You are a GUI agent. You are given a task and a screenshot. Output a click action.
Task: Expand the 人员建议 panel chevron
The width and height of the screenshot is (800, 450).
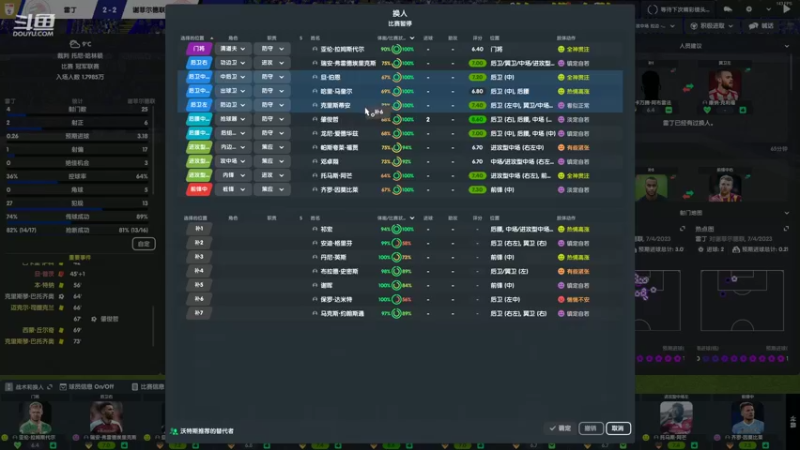[x=786, y=46]
